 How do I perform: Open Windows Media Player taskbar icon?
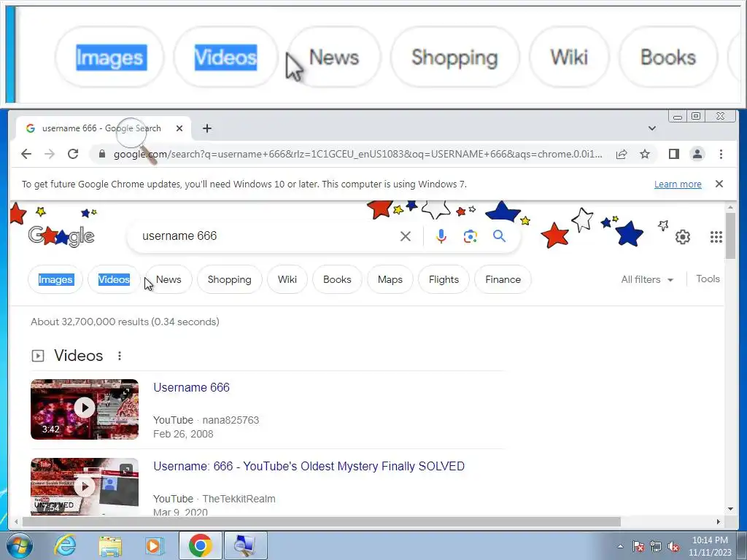(x=155, y=545)
